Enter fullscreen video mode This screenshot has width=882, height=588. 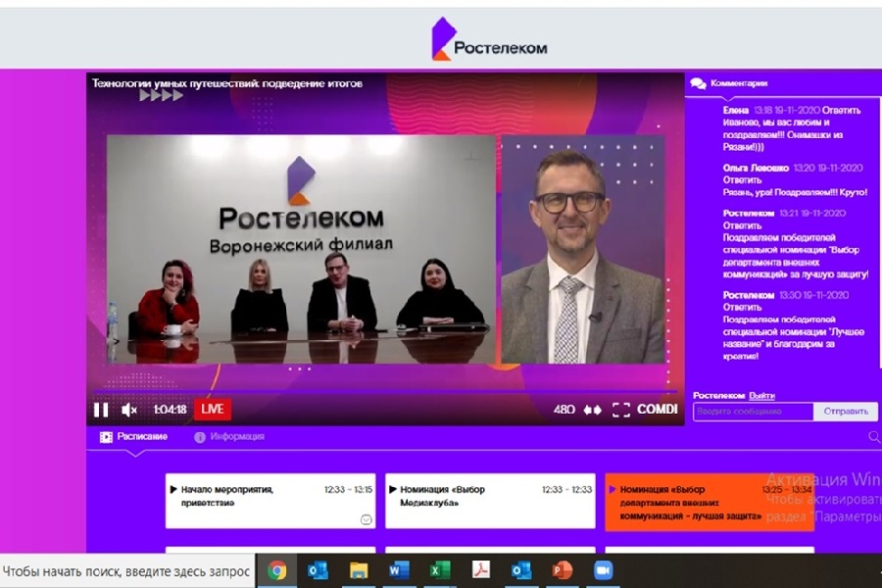tap(621, 410)
